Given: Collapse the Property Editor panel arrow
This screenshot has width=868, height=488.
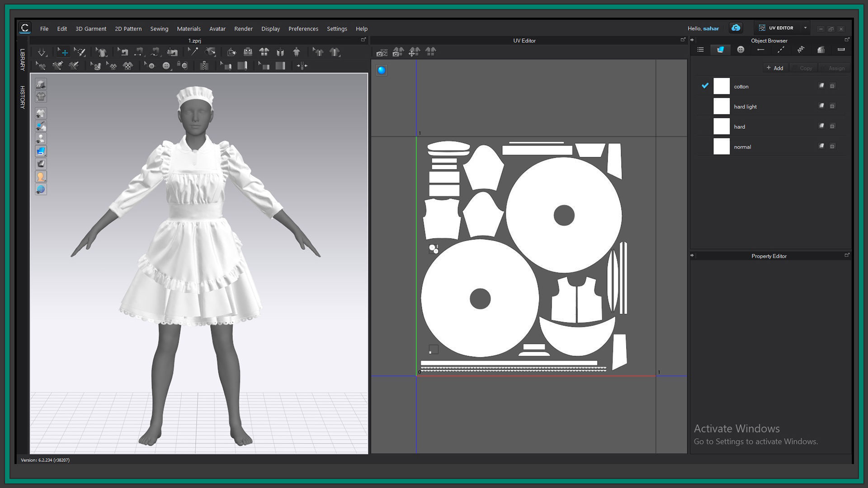Looking at the screenshot, I should [x=692, y=255].
